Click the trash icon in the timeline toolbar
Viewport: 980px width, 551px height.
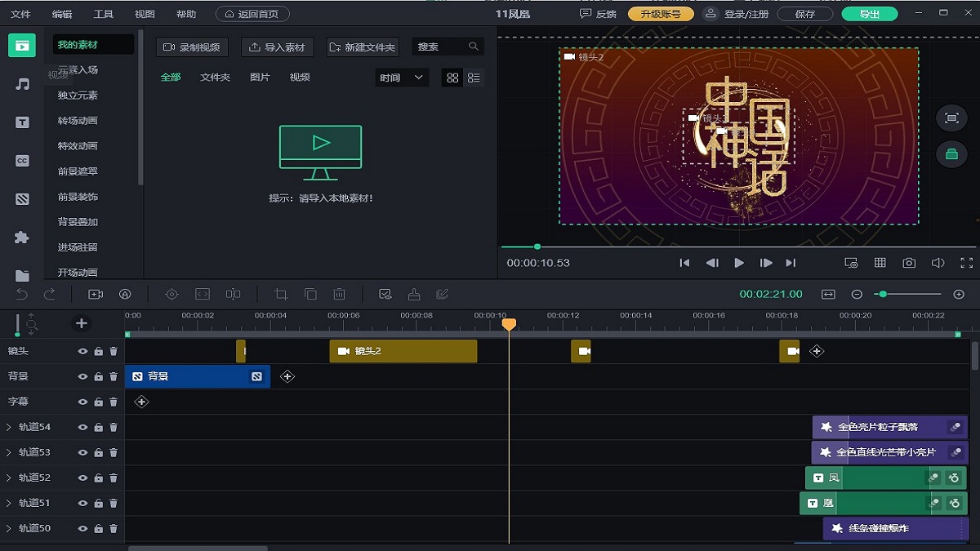pos(339,294)
